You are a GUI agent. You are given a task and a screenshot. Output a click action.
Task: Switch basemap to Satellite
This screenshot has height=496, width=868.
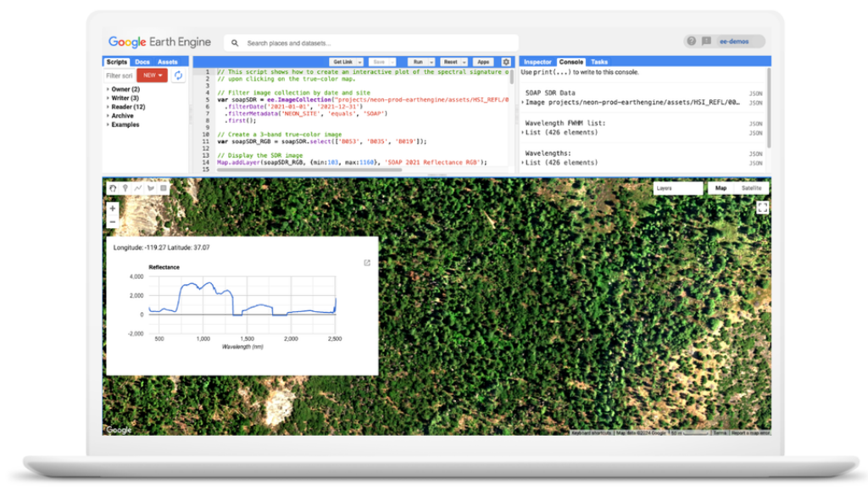[751, 188]
